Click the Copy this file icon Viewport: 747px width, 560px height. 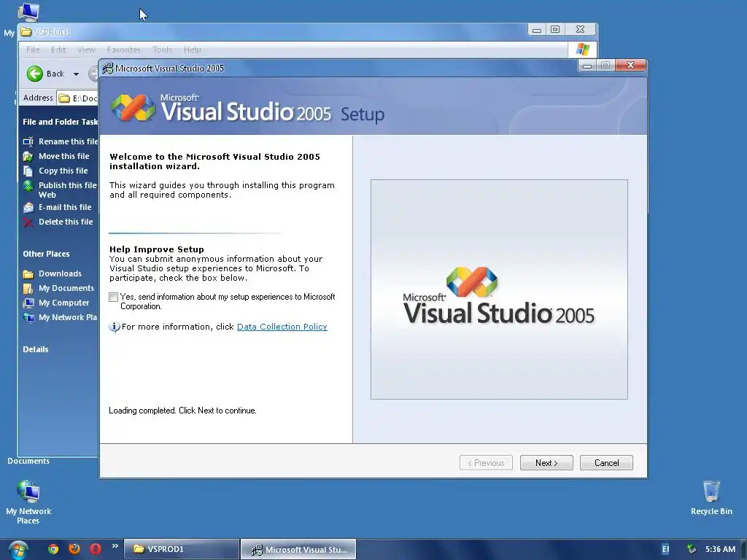click(x=28, y=171)
